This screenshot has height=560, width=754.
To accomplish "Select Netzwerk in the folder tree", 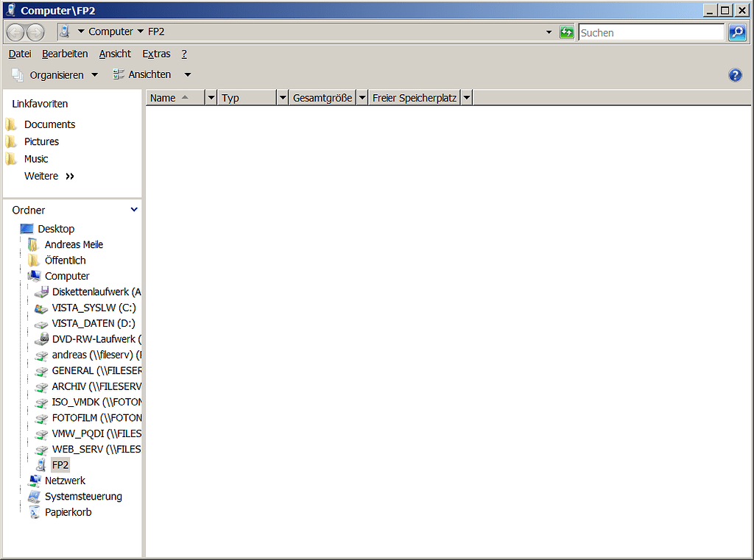I will 65,481.
